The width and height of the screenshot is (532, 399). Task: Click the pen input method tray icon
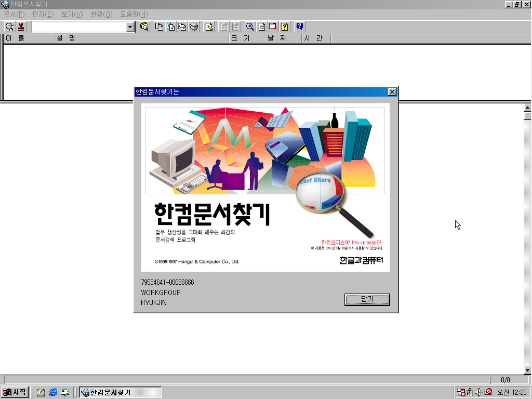pos(470,392)
